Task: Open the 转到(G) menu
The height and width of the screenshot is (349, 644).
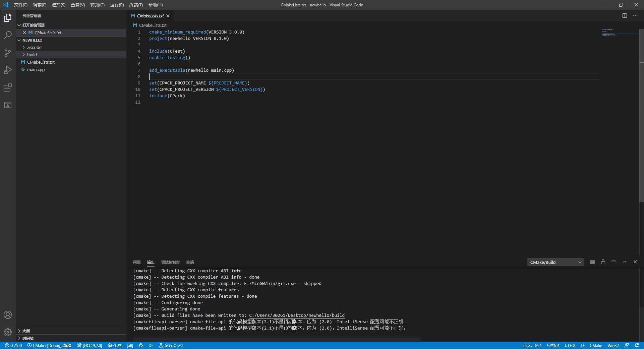Action: [97, 5]
